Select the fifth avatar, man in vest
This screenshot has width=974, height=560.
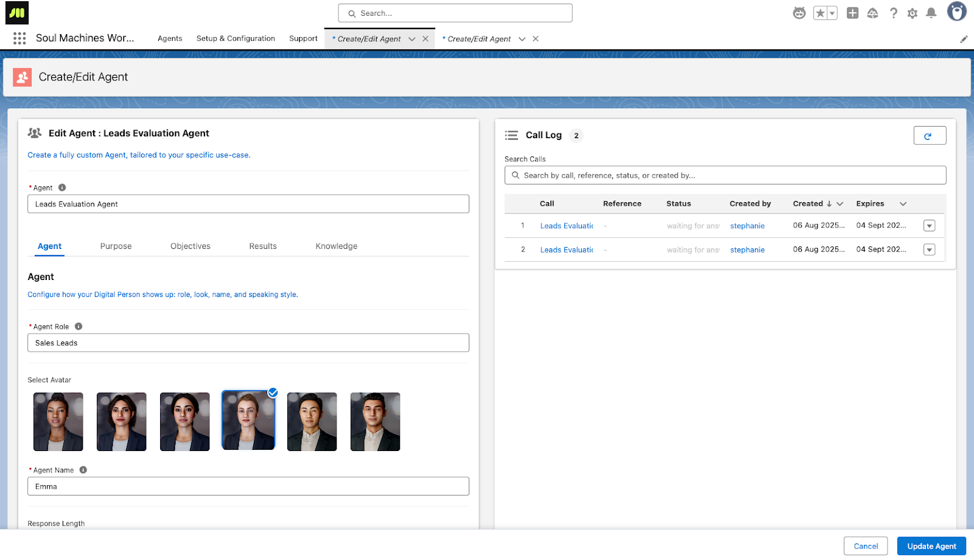coord(312,422)
